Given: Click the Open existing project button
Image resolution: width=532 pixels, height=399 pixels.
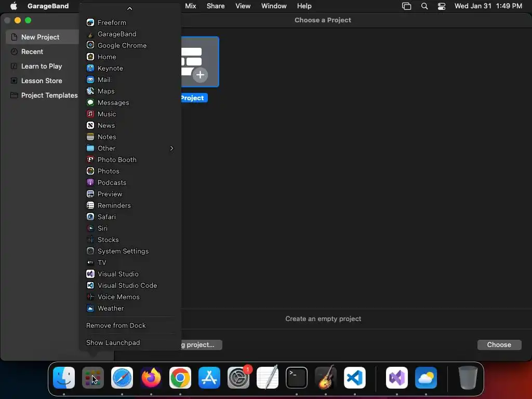Looking at the screenshot, I should (202, 345).
